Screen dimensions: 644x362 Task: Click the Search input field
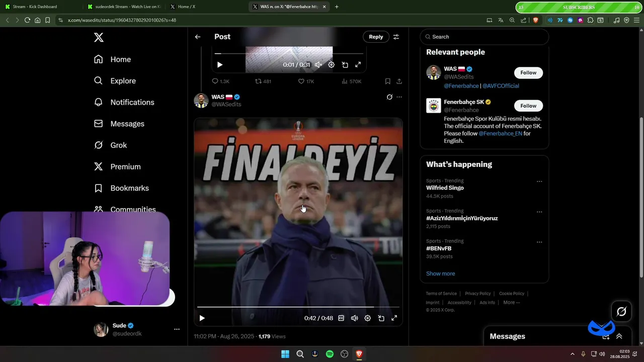click(x=485, y=37)
